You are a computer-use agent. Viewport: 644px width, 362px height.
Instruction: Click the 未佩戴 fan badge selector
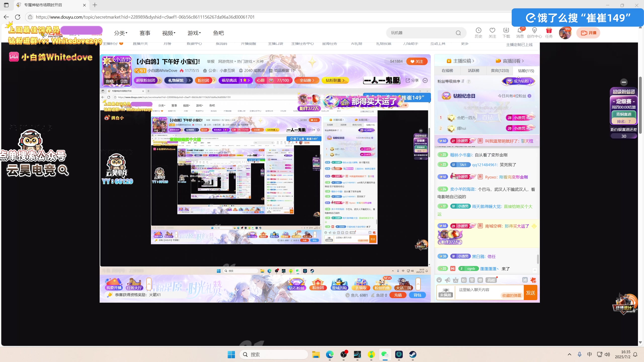pos(446,293)
